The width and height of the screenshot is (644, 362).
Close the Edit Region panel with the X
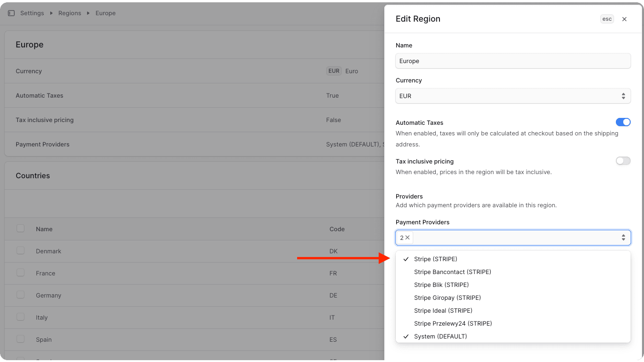pos(624,19)
